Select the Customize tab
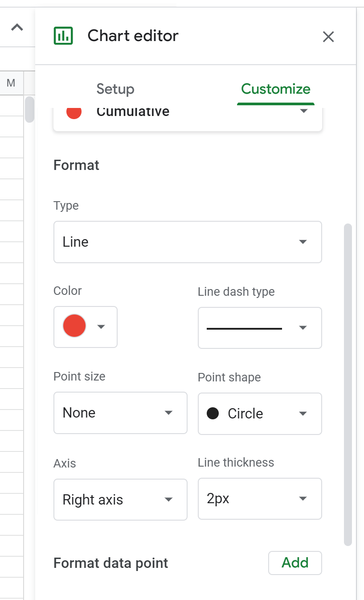Image resolution: width=364 pixels, height=600 pixels. (x=275, y=89)
